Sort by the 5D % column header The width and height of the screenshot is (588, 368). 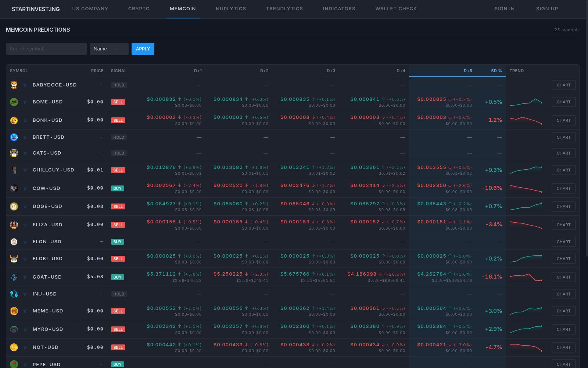pos(496,71)
